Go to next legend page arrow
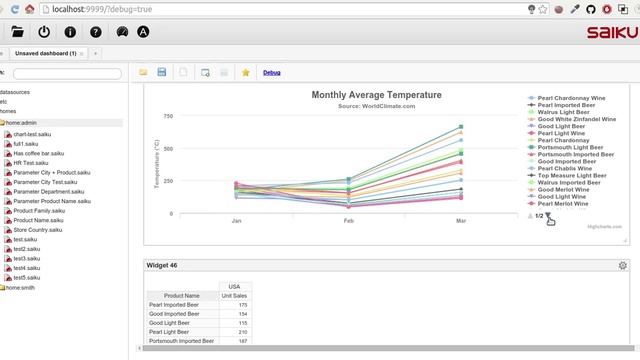 click(548, 215)
